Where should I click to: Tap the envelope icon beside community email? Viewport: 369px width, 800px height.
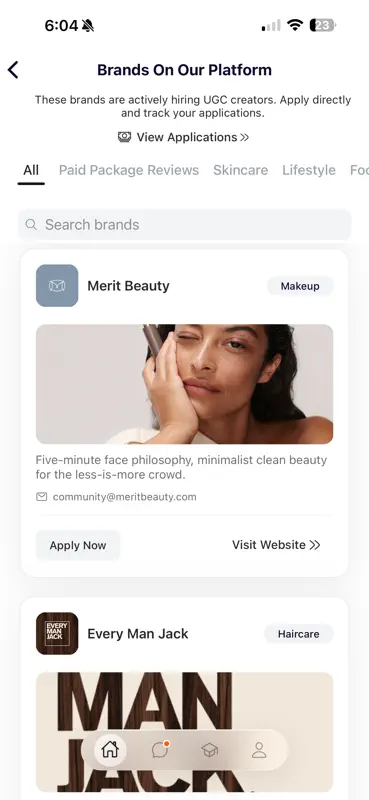coord(41,497)
